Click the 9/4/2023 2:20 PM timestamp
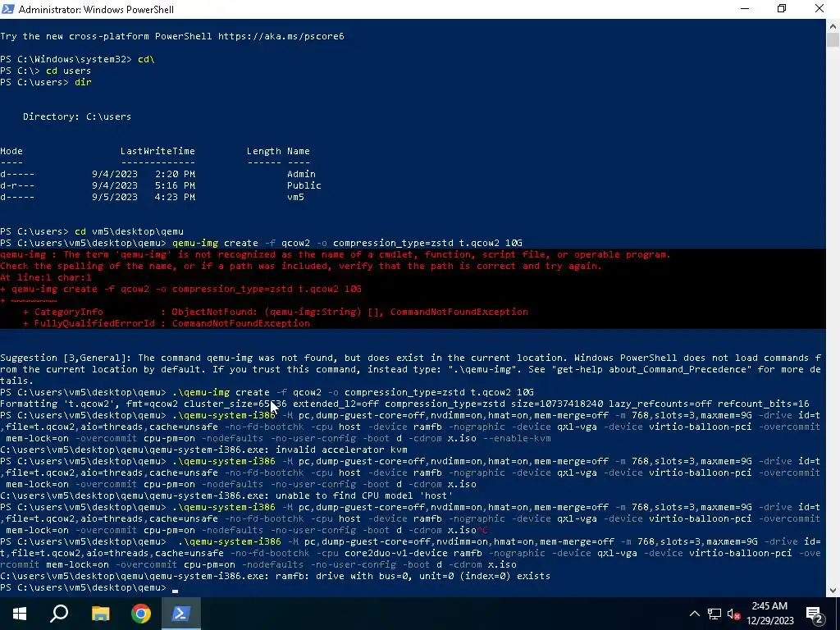840x630 pixels. point(144,174)
